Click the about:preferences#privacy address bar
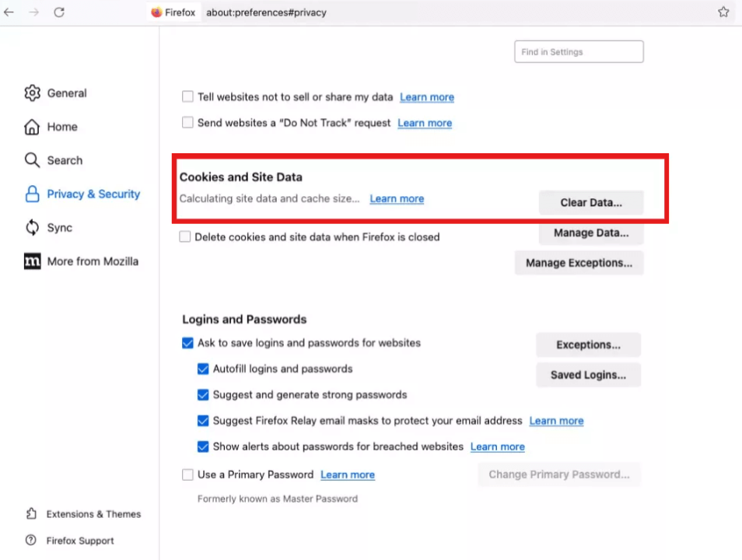Image resolution: width=742 pixels, height=560 pixels. click(x=266, y=12)
